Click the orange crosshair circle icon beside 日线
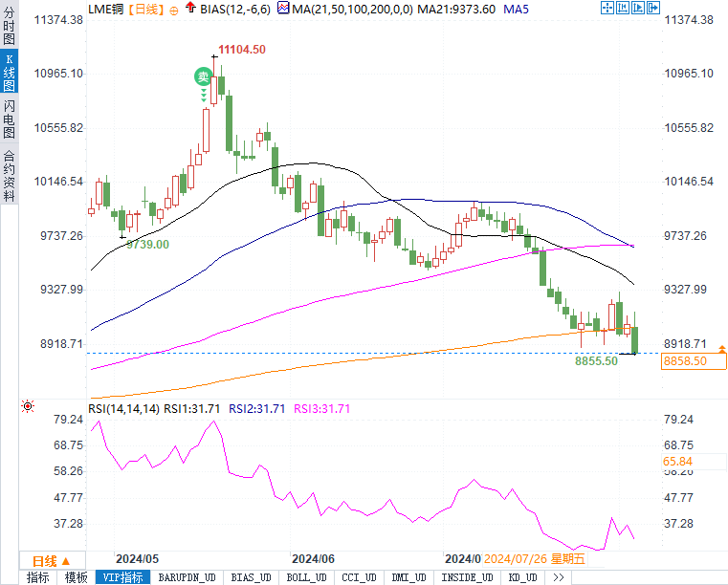 point(174,11)
